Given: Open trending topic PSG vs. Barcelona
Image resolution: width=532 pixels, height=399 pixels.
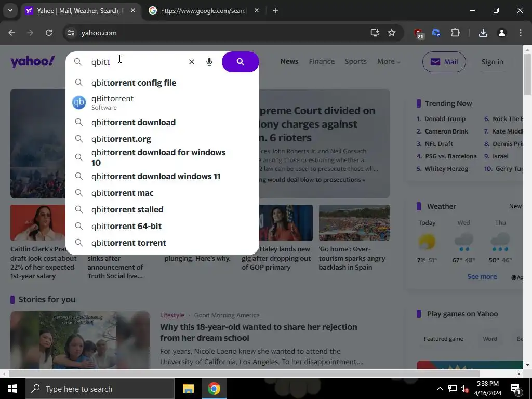Looking at the screenshot, I should (x=450, y=156).
